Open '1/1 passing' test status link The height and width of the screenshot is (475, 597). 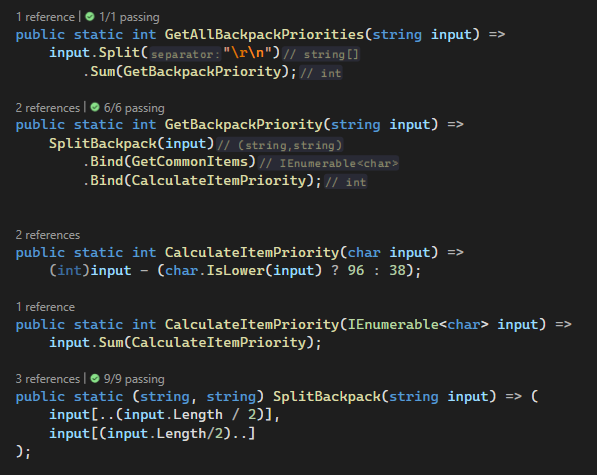coord(129,17)
